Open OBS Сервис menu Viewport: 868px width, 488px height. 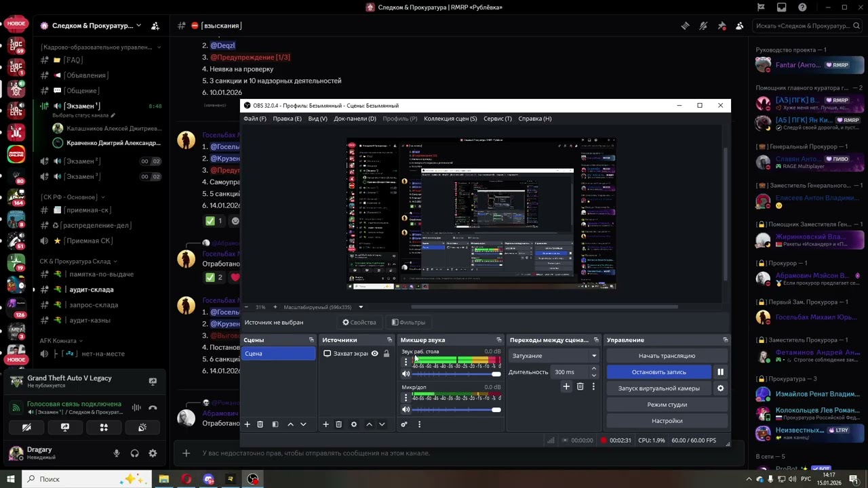pyautogui.click(x=498, y=119)
